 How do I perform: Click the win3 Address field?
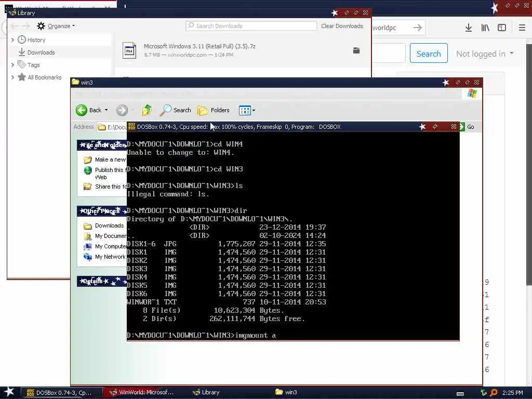[x=112, y=127]
